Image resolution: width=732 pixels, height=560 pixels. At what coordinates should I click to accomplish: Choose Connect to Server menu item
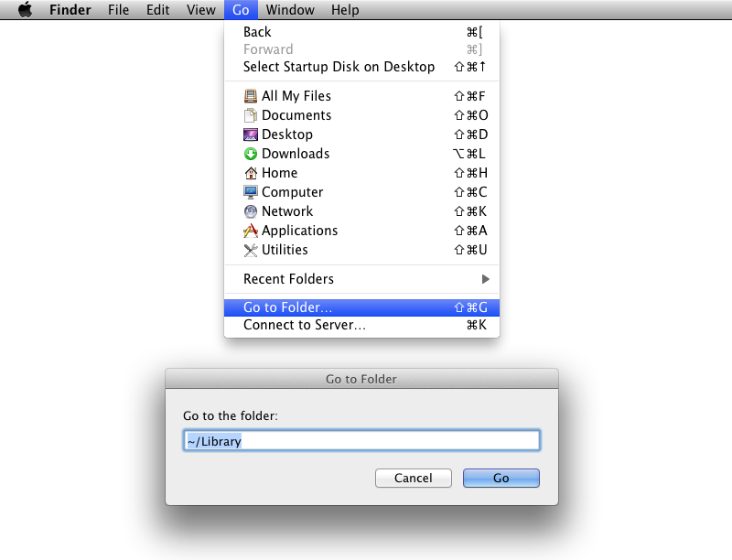pos(305,326)
